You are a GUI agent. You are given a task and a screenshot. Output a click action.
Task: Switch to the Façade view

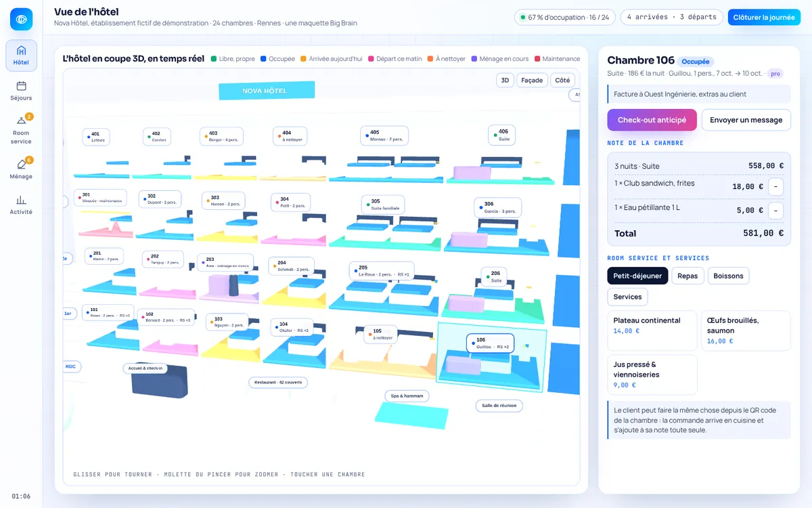point(532,80)
